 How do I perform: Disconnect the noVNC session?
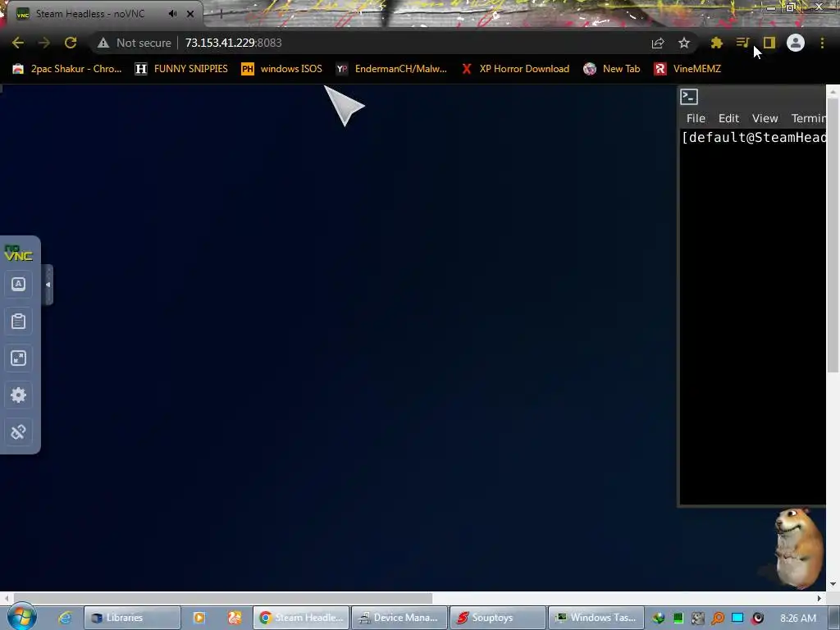[x=18, y=431]
